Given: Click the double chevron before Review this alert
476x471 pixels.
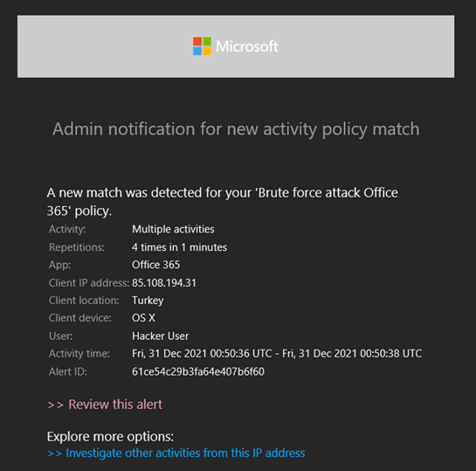Looking at the screenshot, I should click(x=55, y=405).
